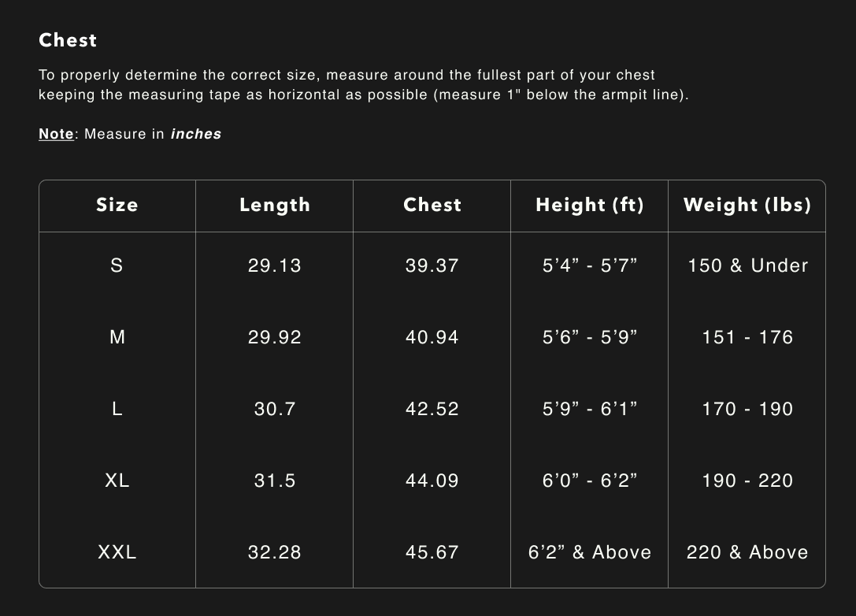Select the Height (ft) column header
Viewport: 856px width, 616px height.
[x=590, y=206]
